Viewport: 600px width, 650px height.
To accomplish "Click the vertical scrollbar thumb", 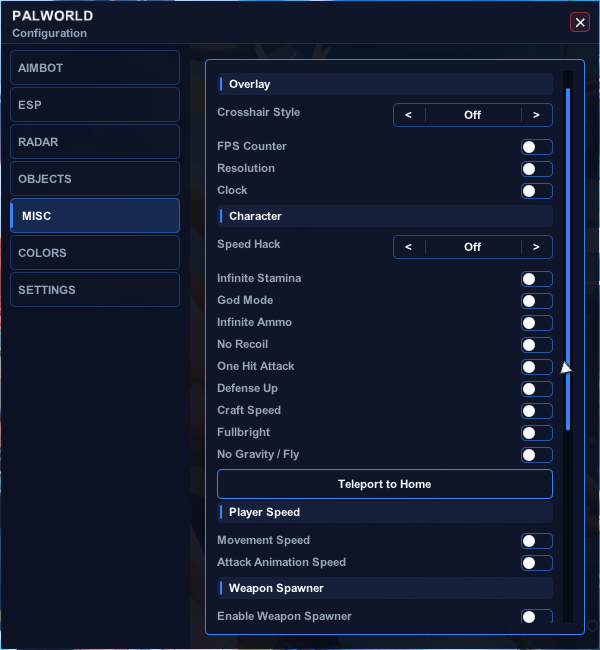I will (x=568, y=259).
